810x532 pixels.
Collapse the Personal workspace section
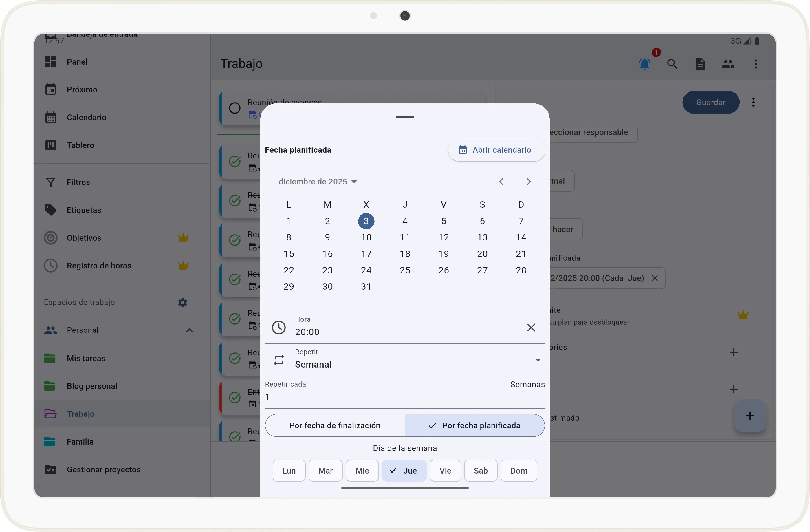coord(189,330)
